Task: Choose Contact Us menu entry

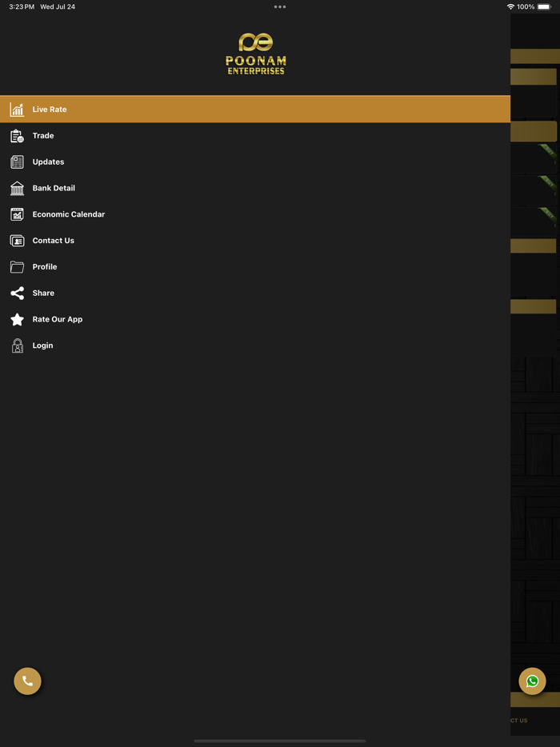Action: point(255,241)
